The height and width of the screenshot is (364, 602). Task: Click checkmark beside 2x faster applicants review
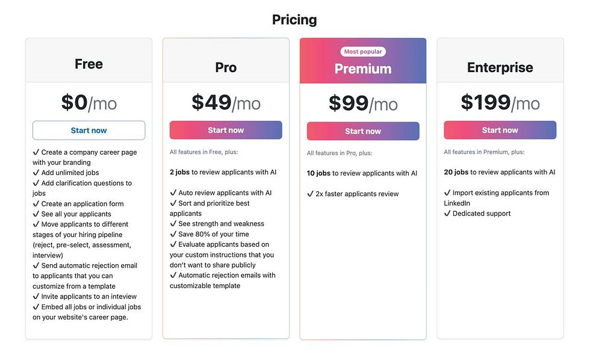tap(311, 194)
